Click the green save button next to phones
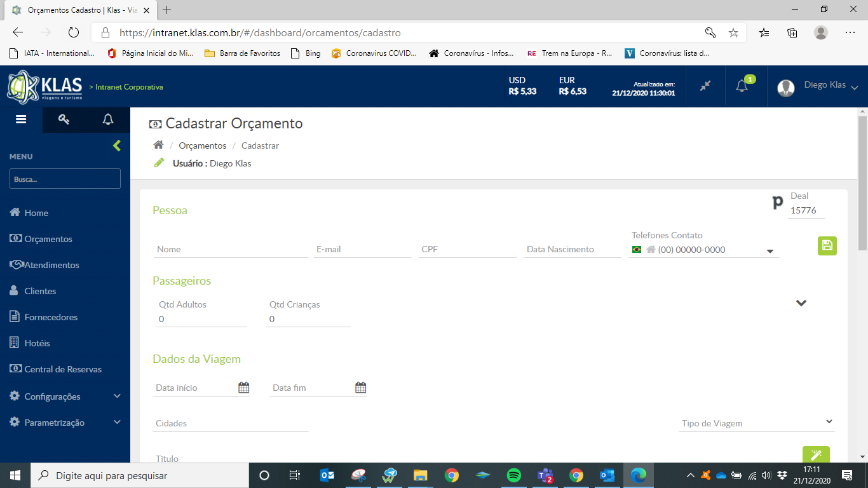The width and height of the screenshot is (868, 488). (827, 246)
